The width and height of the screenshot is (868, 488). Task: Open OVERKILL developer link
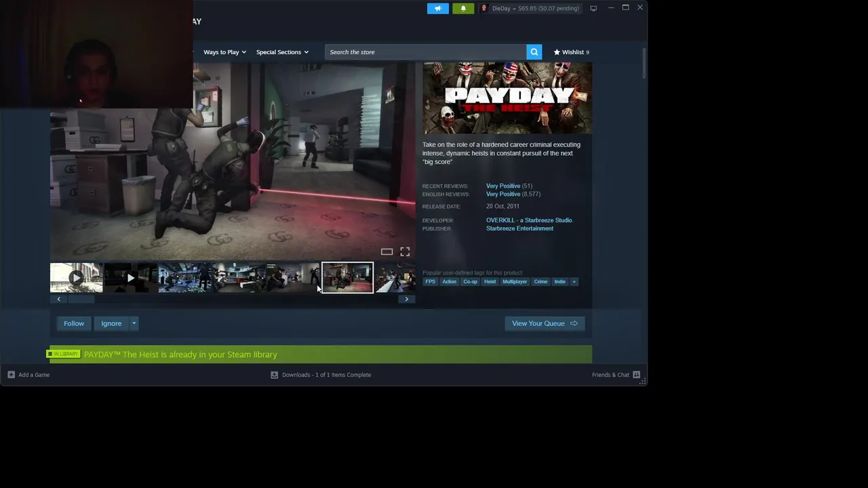click(x=530, y=220)
